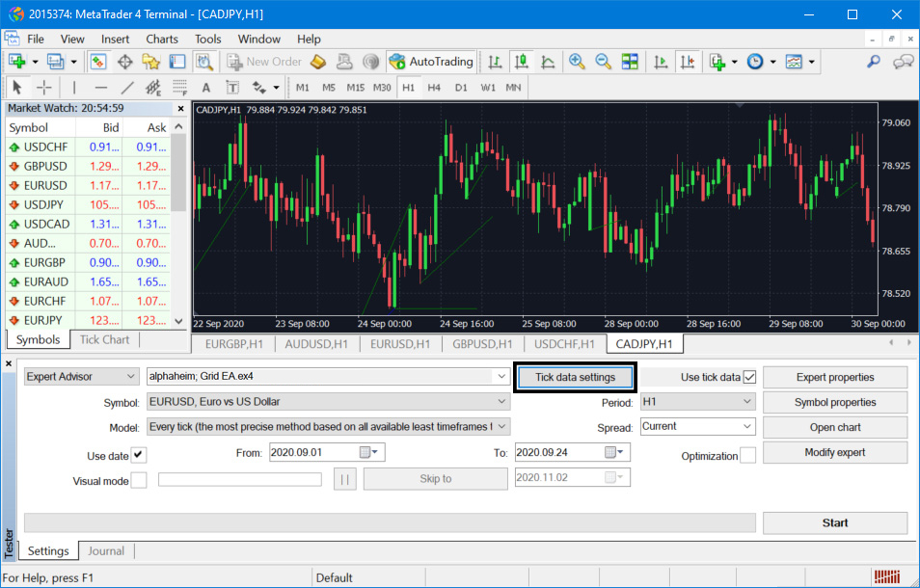Open the Navigator star-folder icon

(x=150, y=62)
